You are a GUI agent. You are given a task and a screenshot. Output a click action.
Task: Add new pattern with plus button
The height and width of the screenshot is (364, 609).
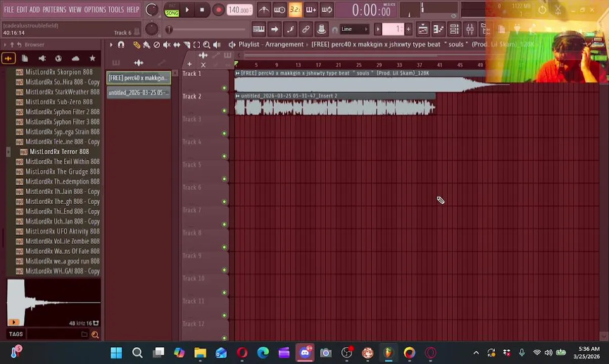(x=408, y=29)
